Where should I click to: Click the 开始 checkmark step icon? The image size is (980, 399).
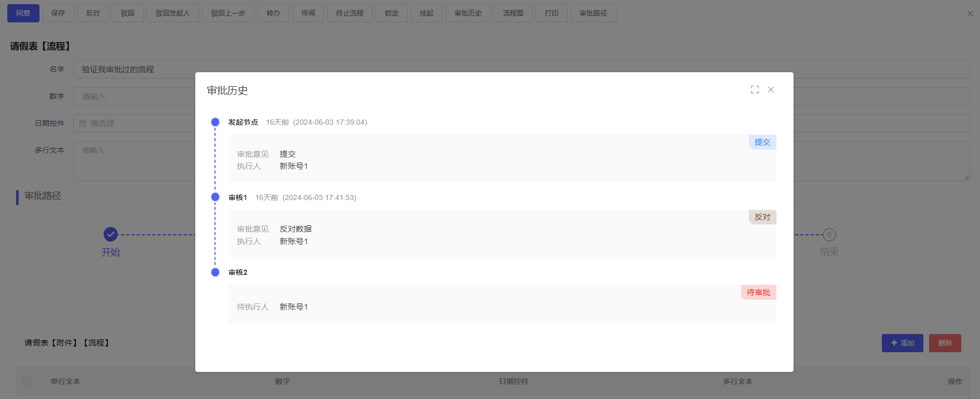(111, 235)
